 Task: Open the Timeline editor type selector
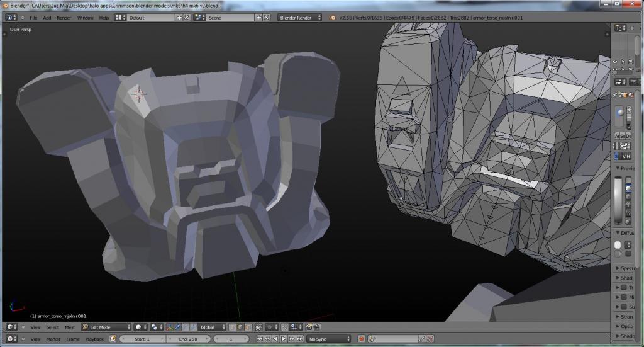pos(11,339)
